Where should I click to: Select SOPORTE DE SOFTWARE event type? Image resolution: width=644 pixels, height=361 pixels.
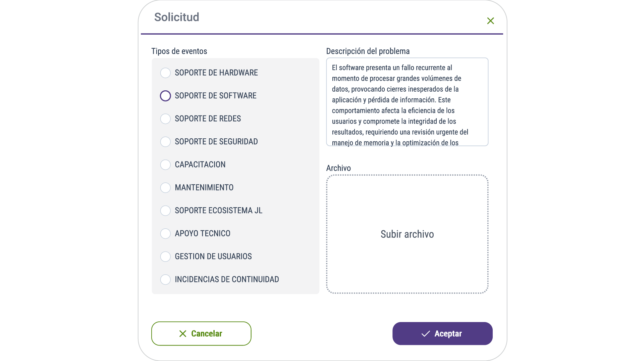(165, 96)
